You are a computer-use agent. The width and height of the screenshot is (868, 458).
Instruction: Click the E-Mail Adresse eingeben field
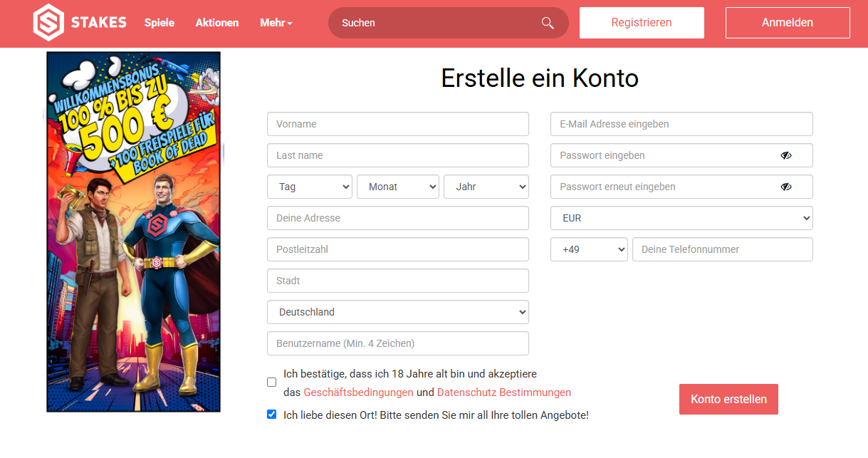pos(681,124)
